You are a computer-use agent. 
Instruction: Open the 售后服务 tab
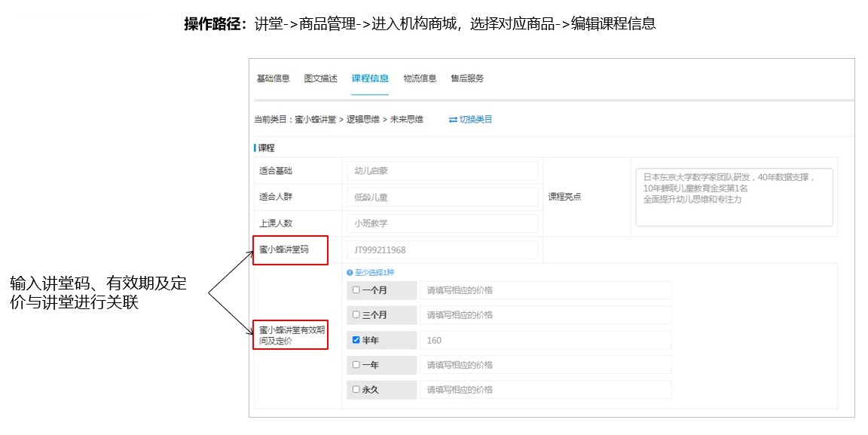(x=467, y=78)
